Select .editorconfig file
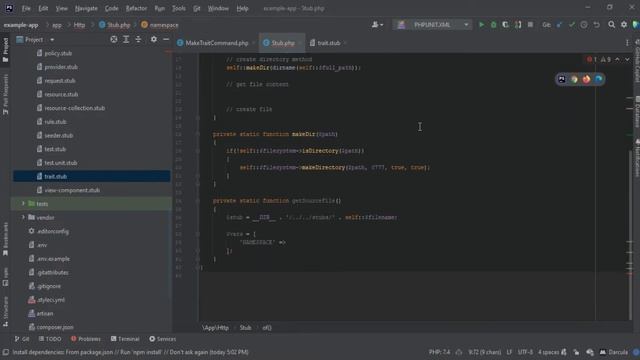 point(53,231)
